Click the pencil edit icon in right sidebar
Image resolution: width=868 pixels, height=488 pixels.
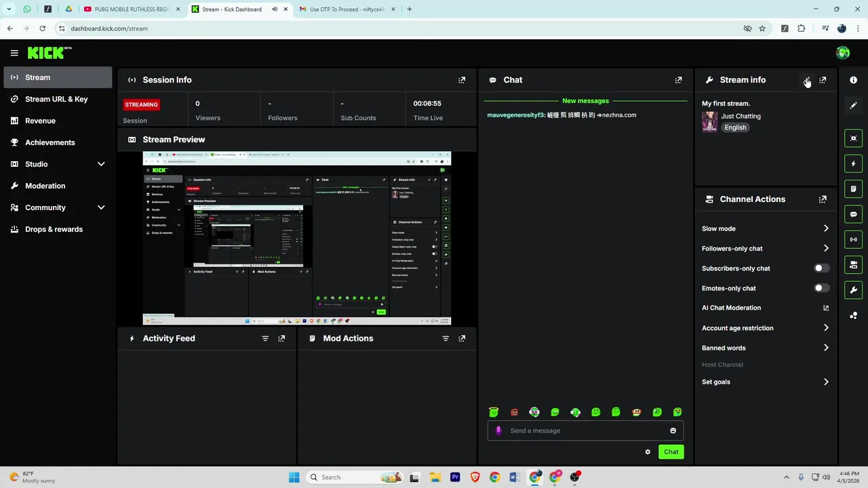pyautogui.click(x=853, y=105)
